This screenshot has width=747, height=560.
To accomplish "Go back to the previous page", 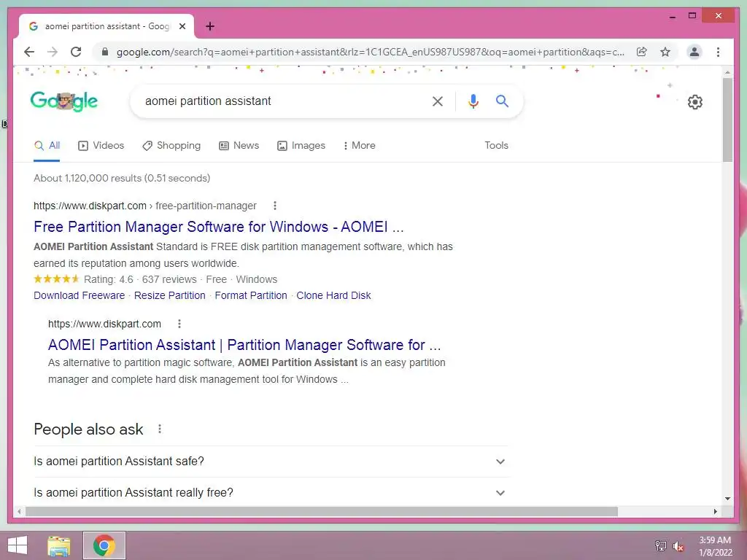I will 29,52.
